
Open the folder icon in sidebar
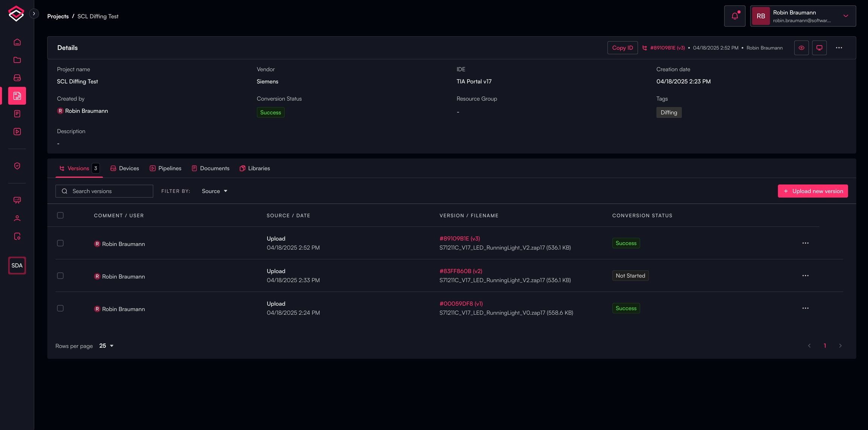pos(17,60)
